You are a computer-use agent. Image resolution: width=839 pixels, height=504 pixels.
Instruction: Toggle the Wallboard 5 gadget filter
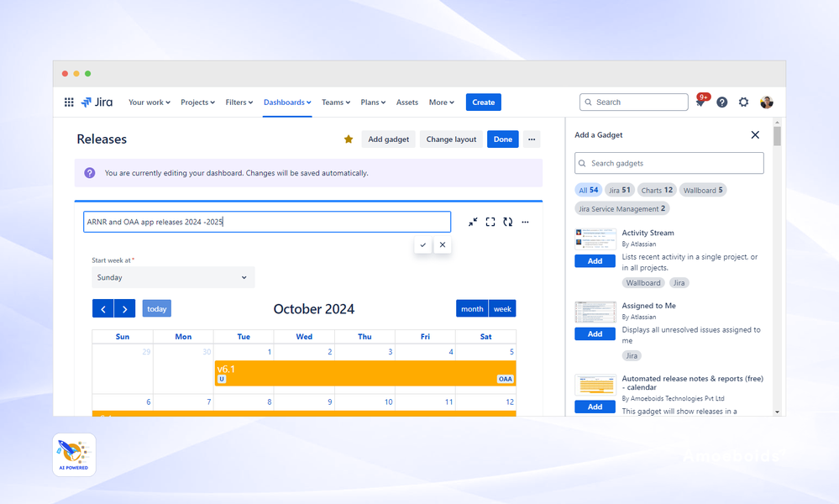coord(703,190)
